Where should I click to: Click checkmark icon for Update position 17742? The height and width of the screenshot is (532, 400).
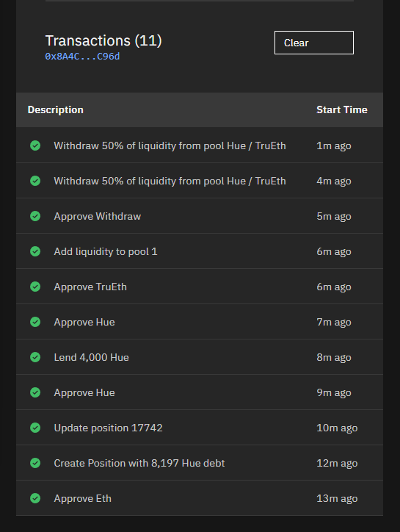(35, 428)
